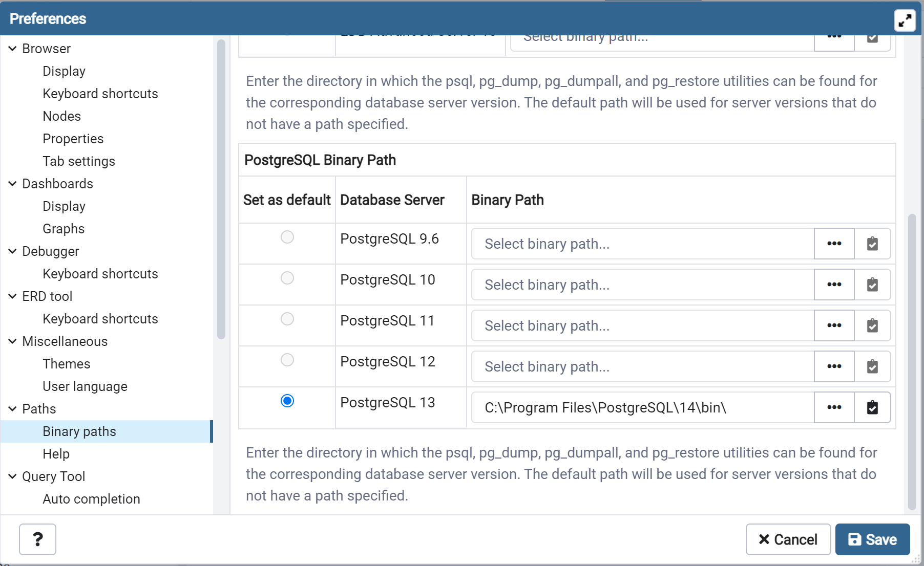
Task: Validate the PostgreSQL 11 binary path
Action: coord(872,325)
